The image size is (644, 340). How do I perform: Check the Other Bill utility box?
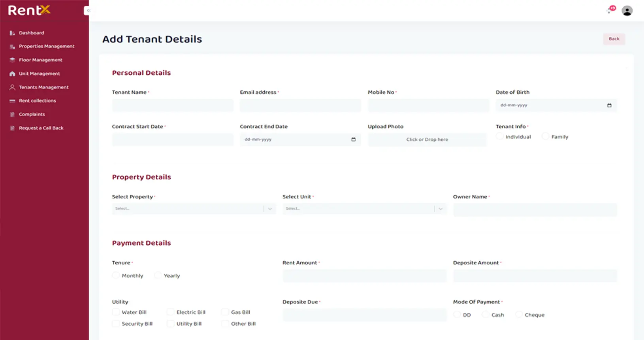click(x=225, y=323)
